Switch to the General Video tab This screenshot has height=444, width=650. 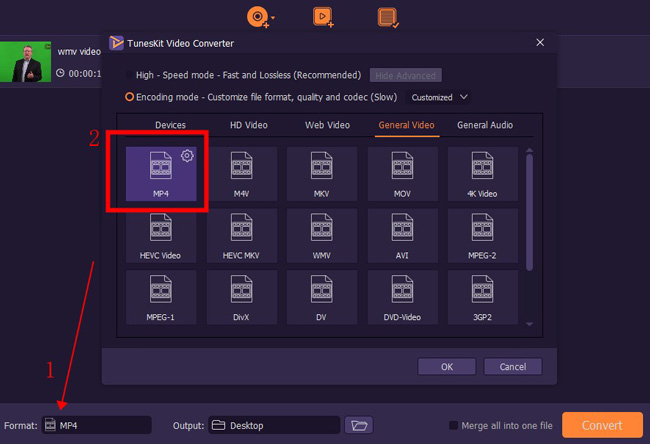click(x=406, y=125)
